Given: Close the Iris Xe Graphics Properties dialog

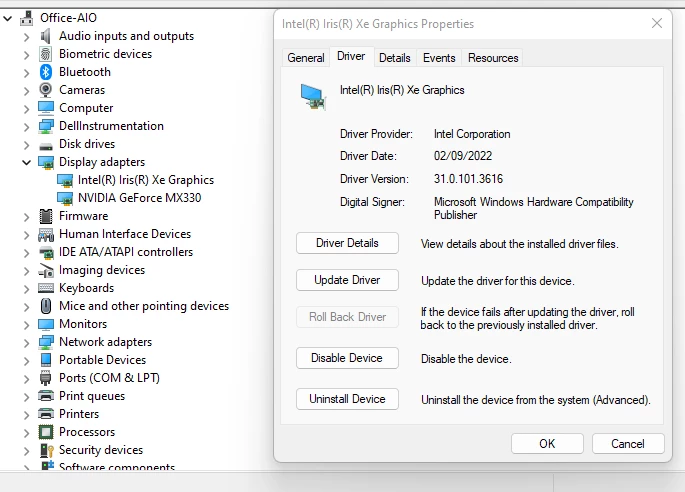Looking at the screenshot, I should (x=657, y=23).
